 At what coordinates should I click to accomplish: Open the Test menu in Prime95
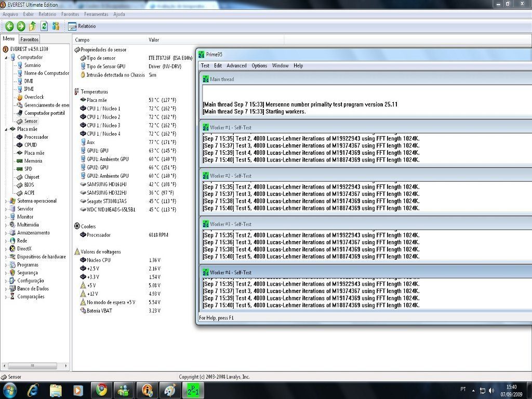[205, 66]
